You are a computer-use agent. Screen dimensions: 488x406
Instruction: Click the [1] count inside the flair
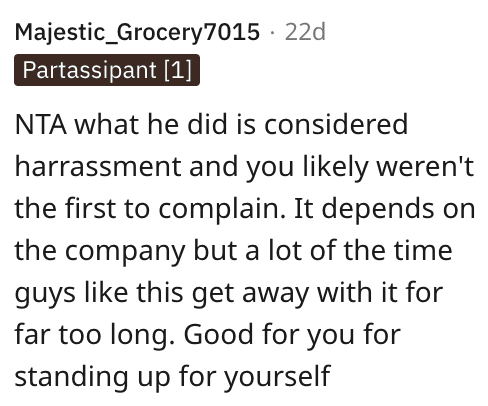[178, 70]
